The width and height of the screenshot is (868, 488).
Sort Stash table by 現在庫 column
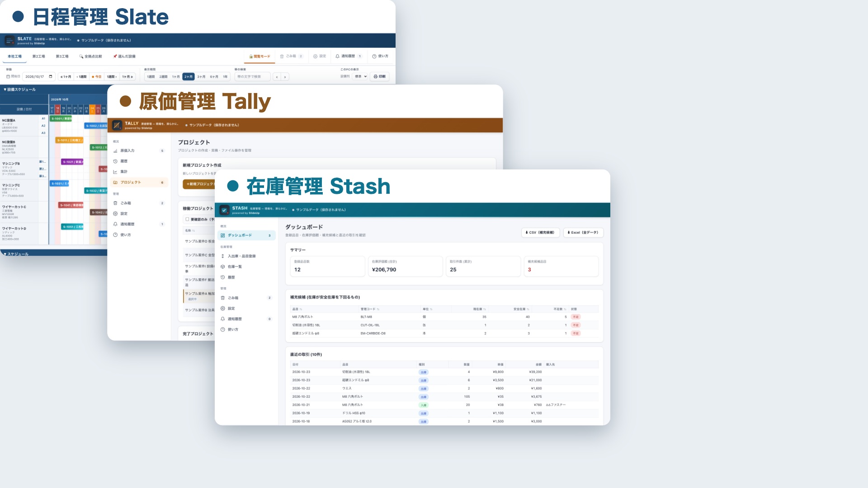(480, 310)
